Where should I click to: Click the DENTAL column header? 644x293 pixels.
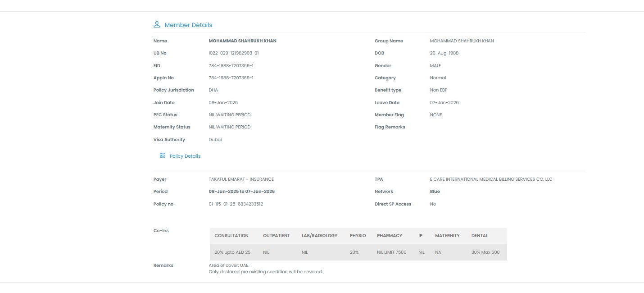(480, 236)
